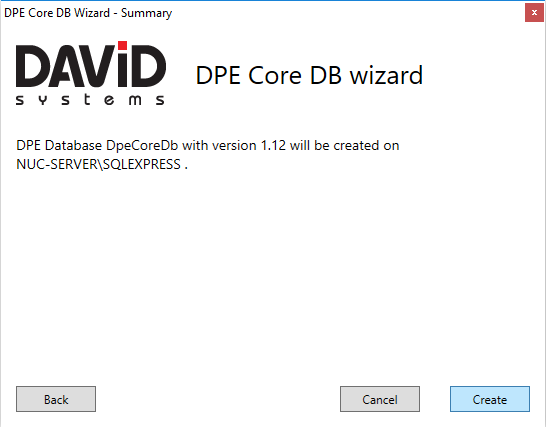Image resolution: width=546 pixels, height=427 pixels.
Task: Click the 'DPE Core DB wizard' heading
Action: pos(309,75)
